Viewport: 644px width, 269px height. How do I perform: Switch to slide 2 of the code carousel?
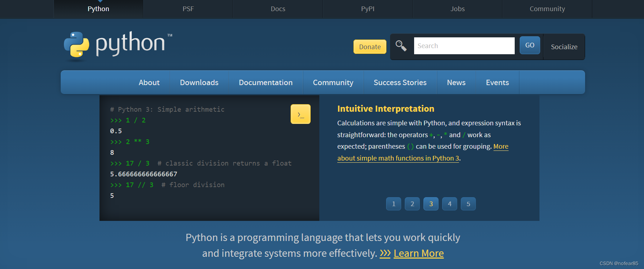412,204
